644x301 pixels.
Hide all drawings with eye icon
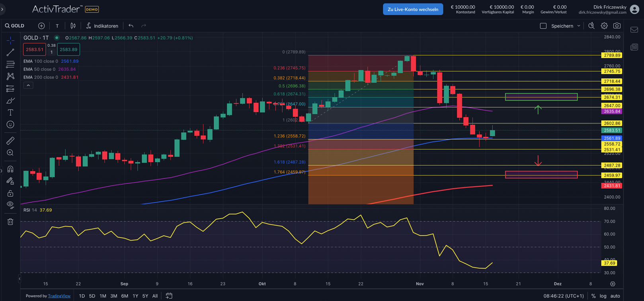[10, 205]
